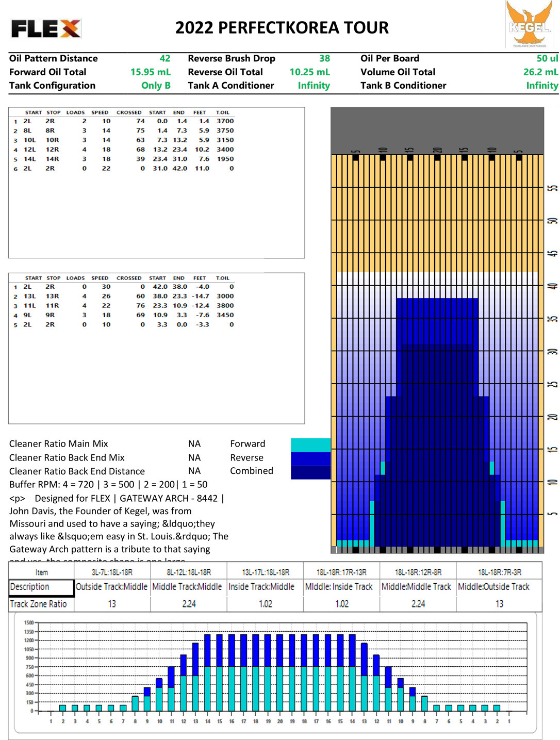
Task: Click stop cell '14R' in forward table
Action: (x=52, y=159)
